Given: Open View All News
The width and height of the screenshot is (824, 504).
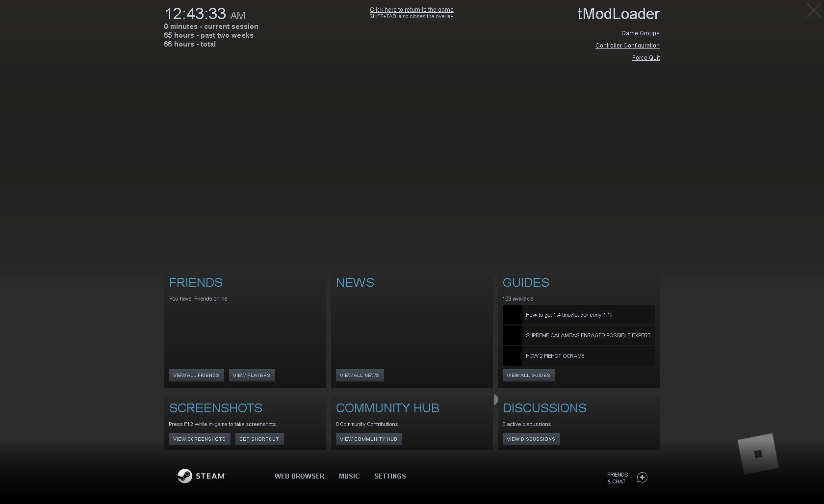Looking at the screenshot, I should 360,376.
